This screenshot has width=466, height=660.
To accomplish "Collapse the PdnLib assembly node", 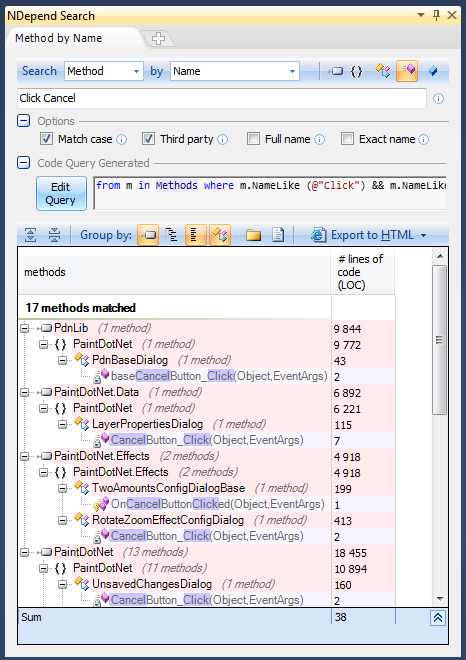I will tap(24, 328).
